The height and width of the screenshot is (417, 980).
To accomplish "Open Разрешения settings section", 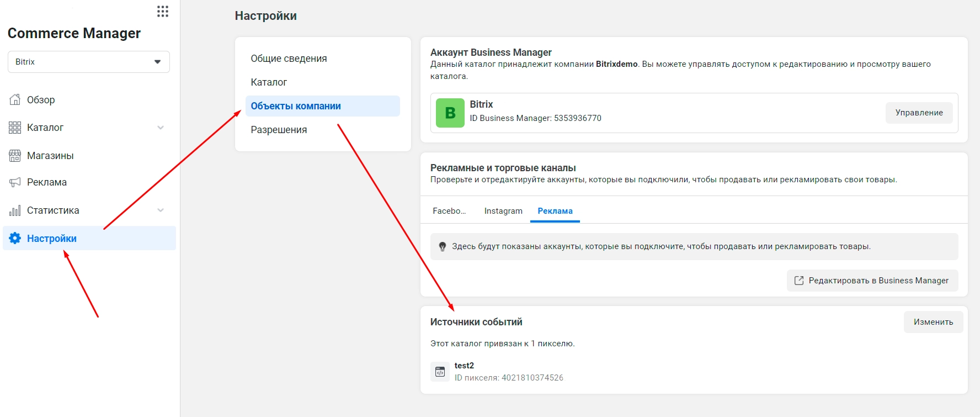I will (323, 130).
